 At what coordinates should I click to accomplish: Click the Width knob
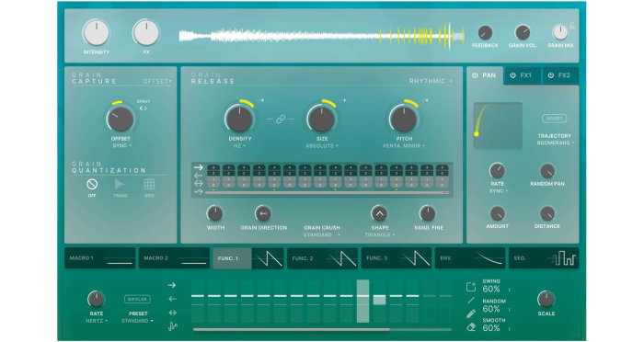[214, 213]
